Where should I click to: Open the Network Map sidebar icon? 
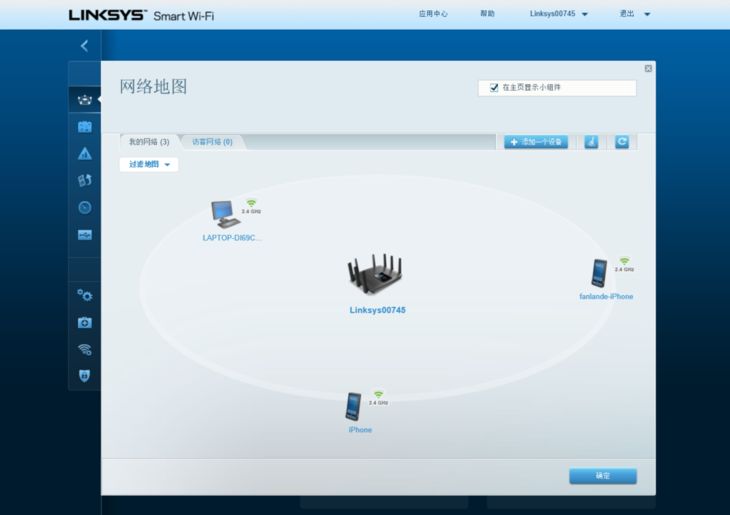point(85,100)
